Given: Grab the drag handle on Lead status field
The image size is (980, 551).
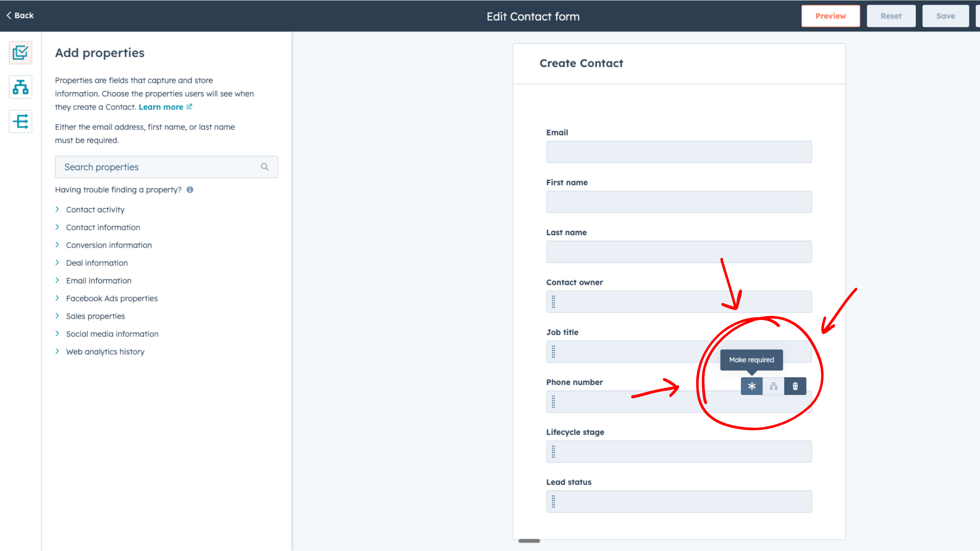Looking at the screenshot, I should [x=554, y=501].
